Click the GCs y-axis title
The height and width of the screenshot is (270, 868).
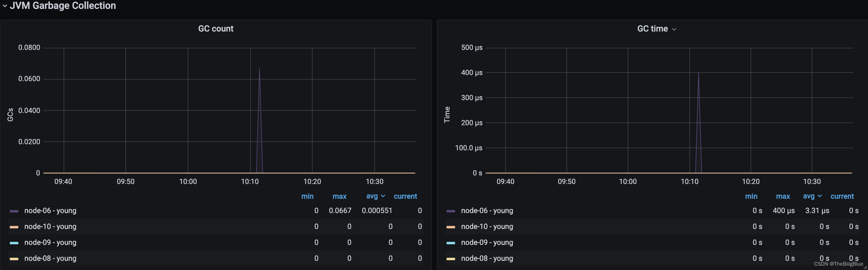[x=10, y=114]
